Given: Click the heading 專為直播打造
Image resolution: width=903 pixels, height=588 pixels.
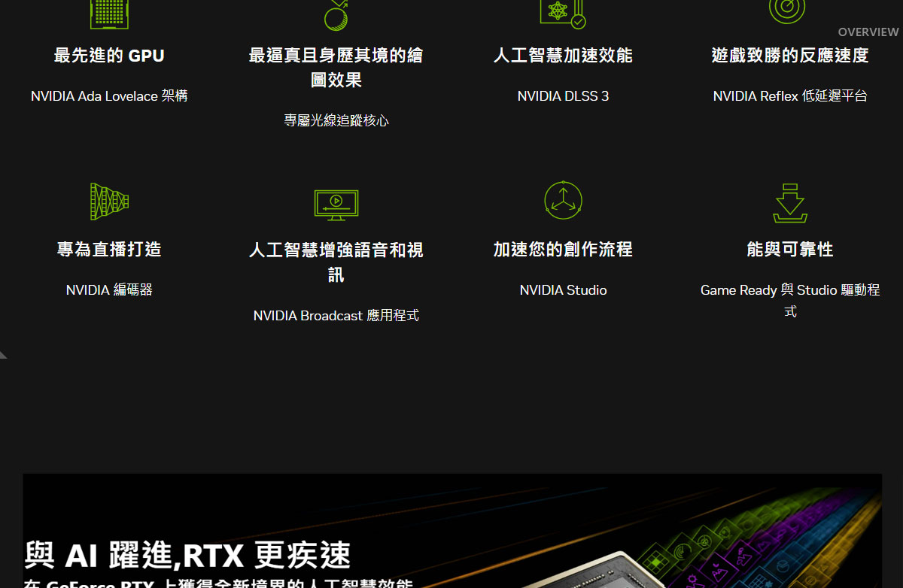Looking at the screenshot, I should (x=109, y=250).
